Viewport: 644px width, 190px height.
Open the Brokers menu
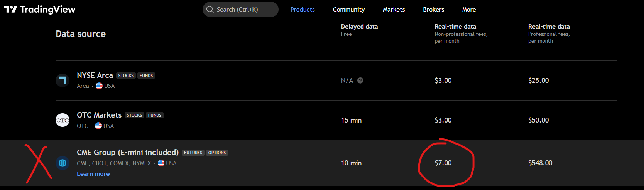(434, 9)
